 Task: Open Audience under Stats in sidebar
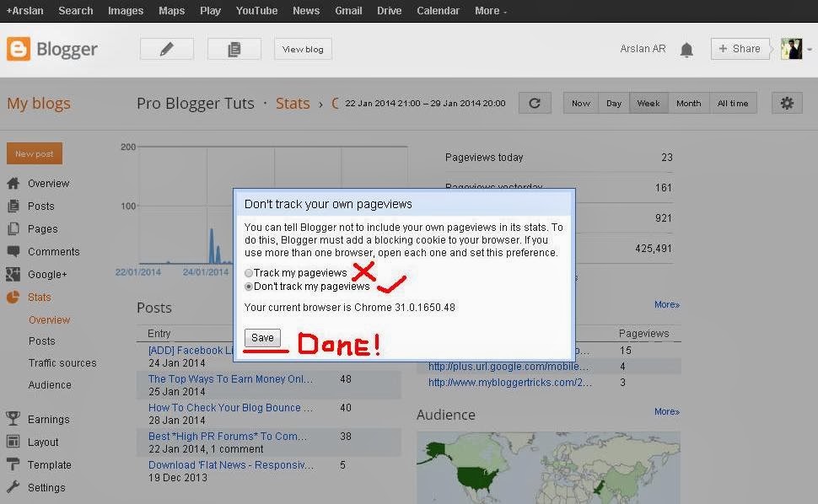tap(50, 384)
